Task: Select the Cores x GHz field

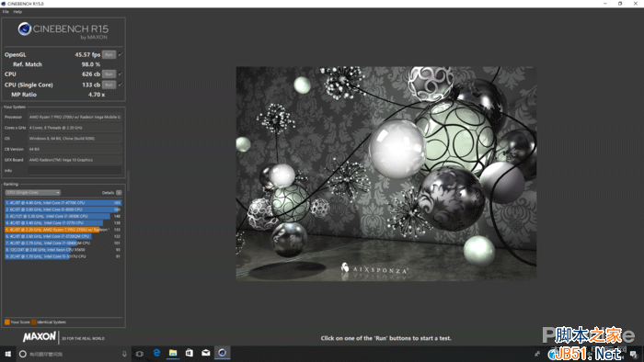Action: pyautogui.click(x=75, y=128)
